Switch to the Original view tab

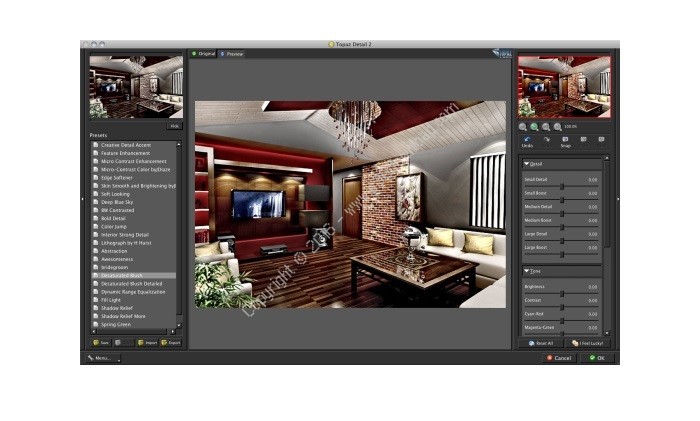(204, 54)
